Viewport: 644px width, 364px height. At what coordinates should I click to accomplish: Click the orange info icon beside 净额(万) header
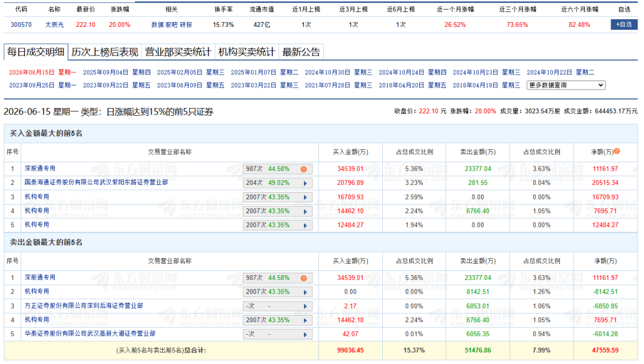[x=617, y=151]
